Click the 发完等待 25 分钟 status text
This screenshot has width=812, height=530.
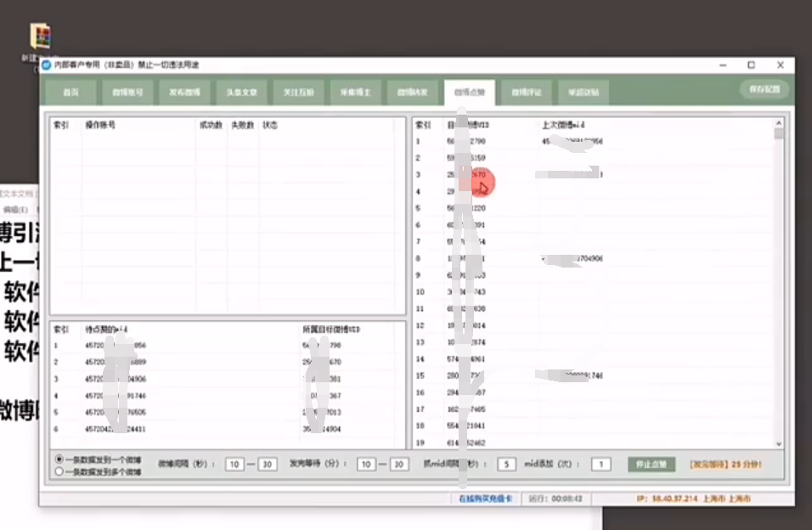coord(725,465)
